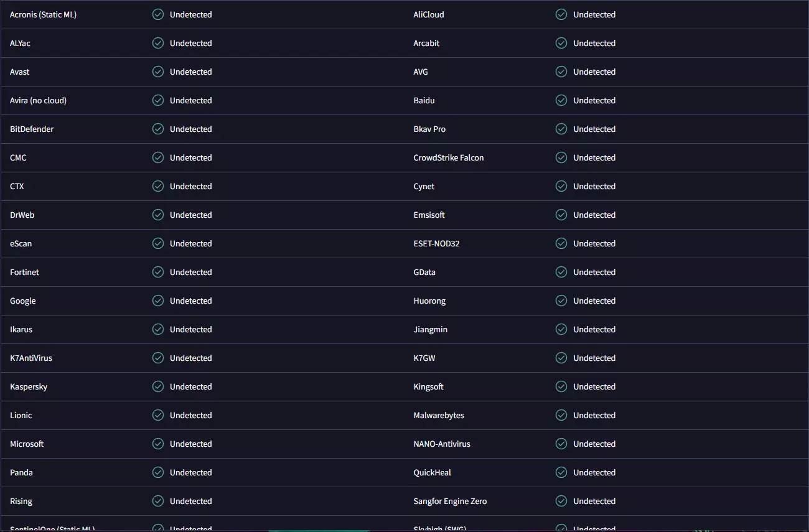The height and width of the screenshot is (532, 809).
Task: Click the Malwarebytes undetected check icon
Action: click(x=561, y=415)
